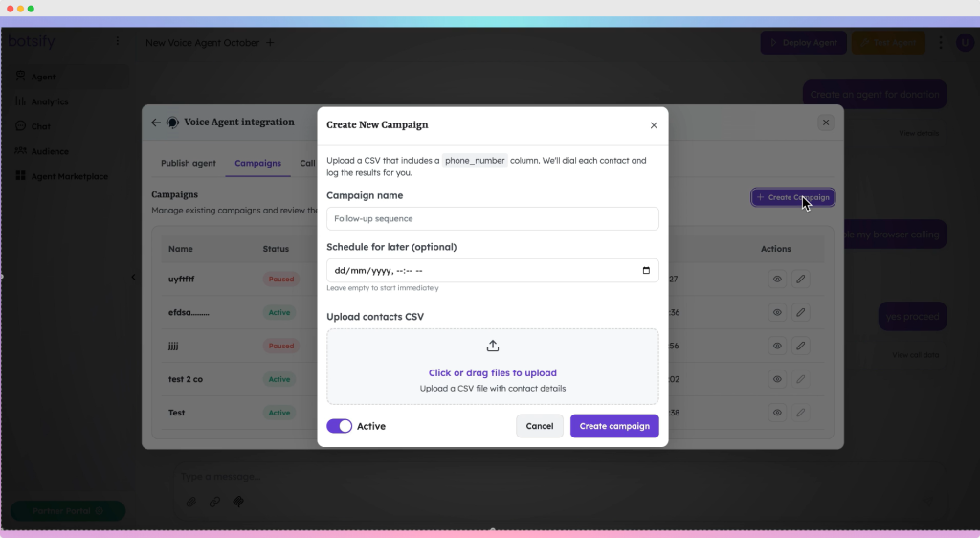Screen dimensions: 980x538
Task: Click the attachment paperclip icon below message box
Action: [191, 502]
